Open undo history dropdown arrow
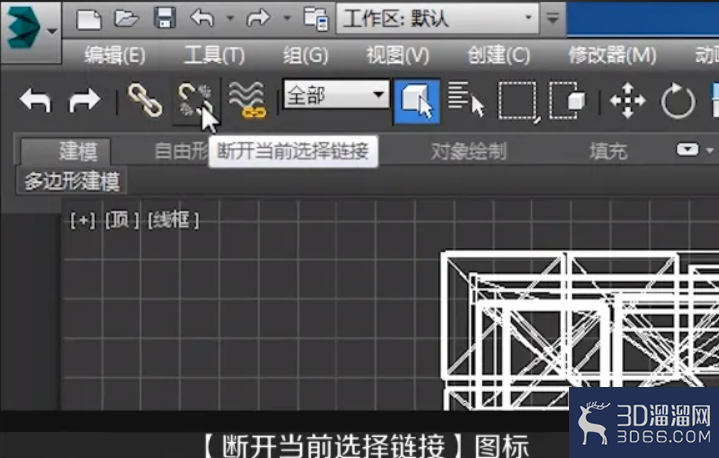The height and width of the screenshot is (458, 719). point(231,18)
